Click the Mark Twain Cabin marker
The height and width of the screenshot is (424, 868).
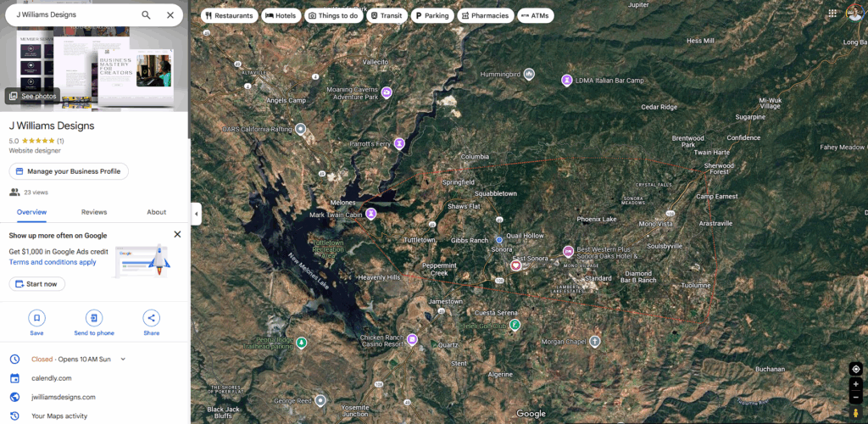[371, 213]
